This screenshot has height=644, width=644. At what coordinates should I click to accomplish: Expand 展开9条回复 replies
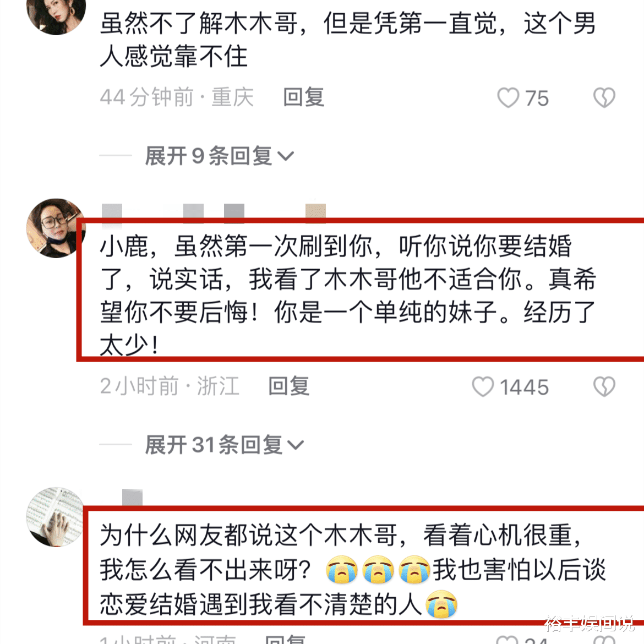tap(220, 156)
